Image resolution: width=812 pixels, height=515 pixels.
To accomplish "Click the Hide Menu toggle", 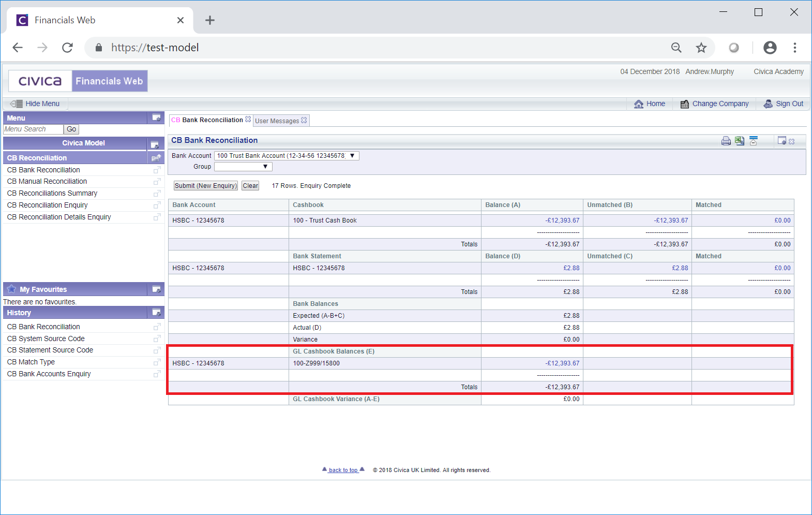I will (35, 104).
